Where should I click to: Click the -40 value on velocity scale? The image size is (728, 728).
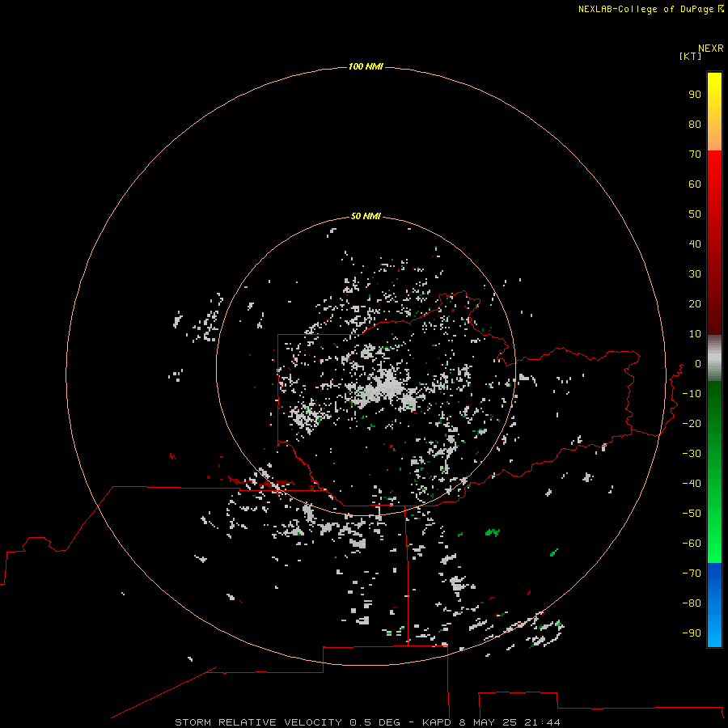point(692,484)
